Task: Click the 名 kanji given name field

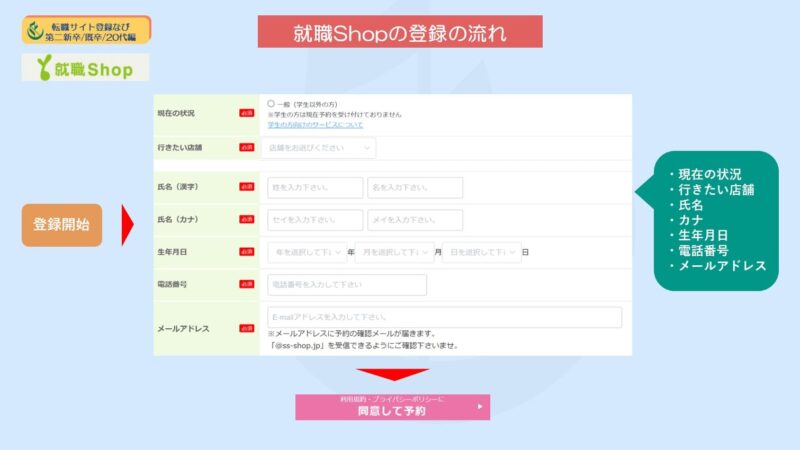Action: [415, 188]
